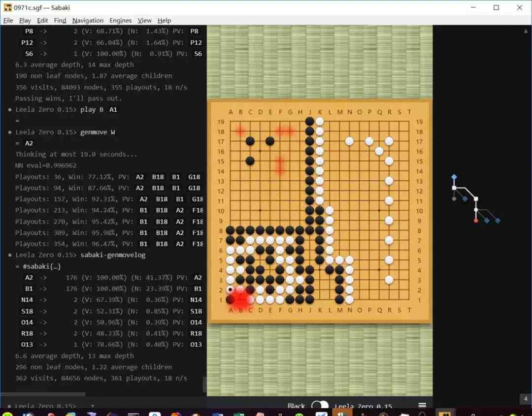The image size is (532, 416).
Task: Click the white stone at R3
Action: 389,280
